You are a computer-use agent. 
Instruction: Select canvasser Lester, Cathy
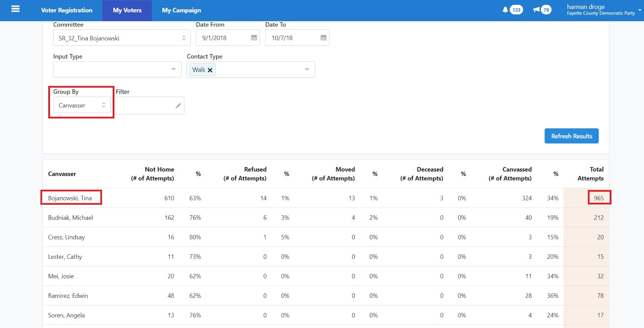[x=65, y=257]
